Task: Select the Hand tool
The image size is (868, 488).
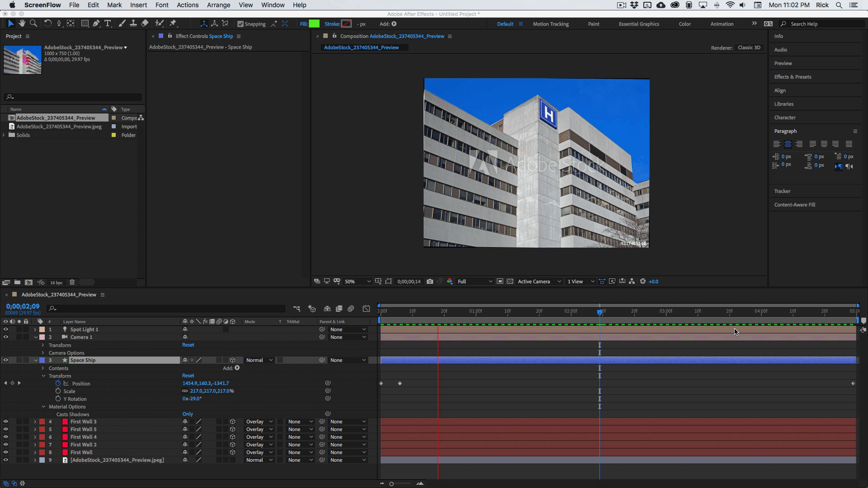Action: pos(22,23)
